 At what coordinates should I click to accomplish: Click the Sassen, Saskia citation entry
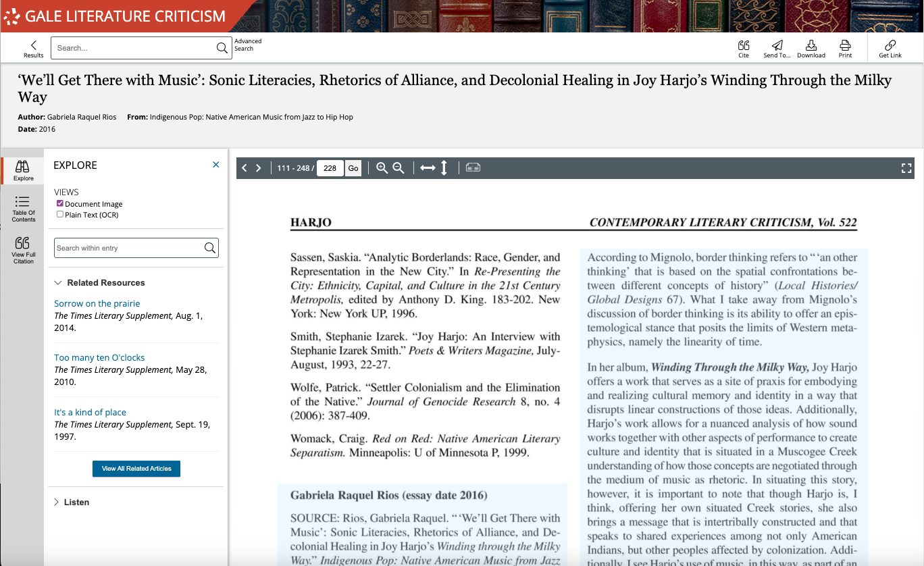coord(425,285)
